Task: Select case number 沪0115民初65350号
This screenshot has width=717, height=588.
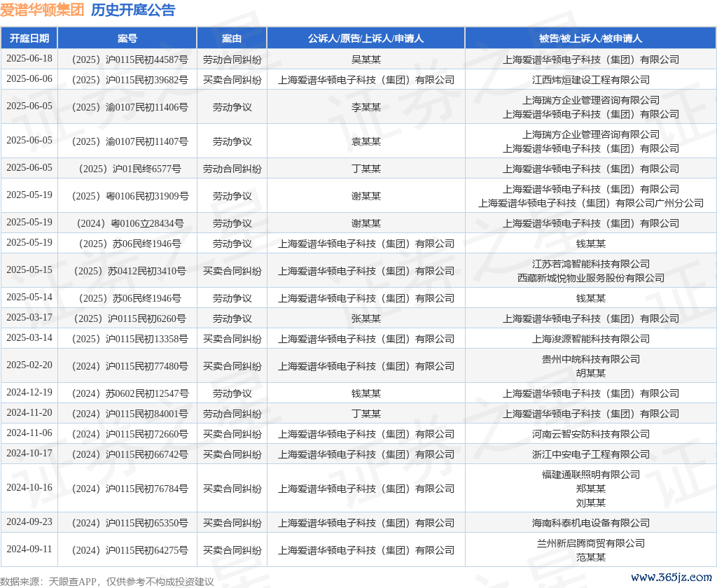Action: [130, 523]
